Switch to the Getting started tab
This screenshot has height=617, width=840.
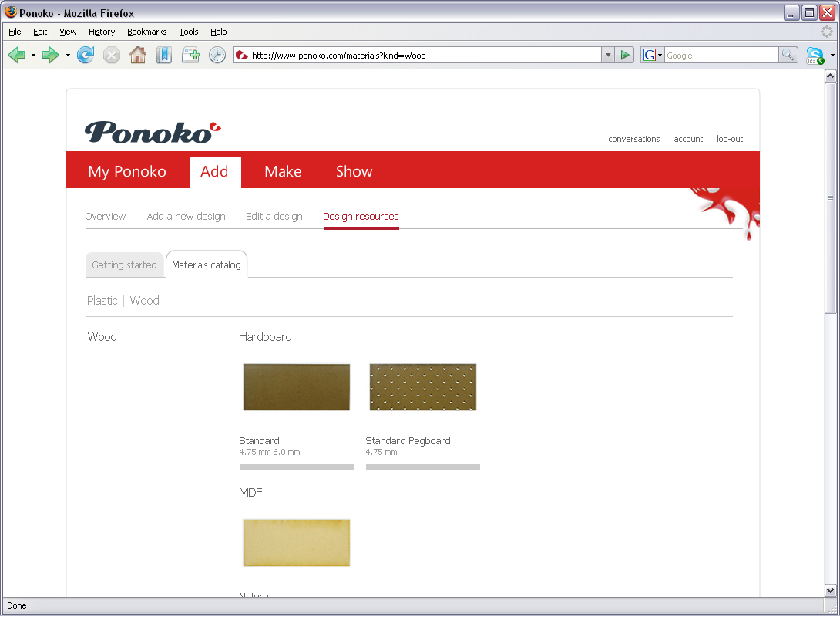click(x=124, y=265)
